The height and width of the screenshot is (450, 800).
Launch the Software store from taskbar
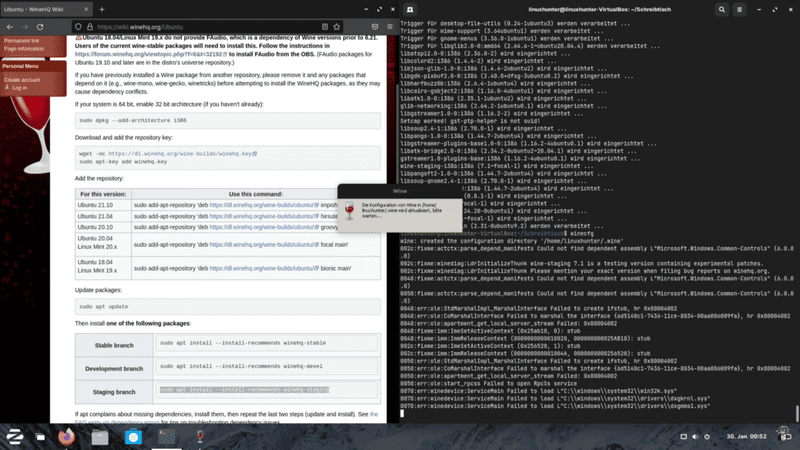[133, 437]
